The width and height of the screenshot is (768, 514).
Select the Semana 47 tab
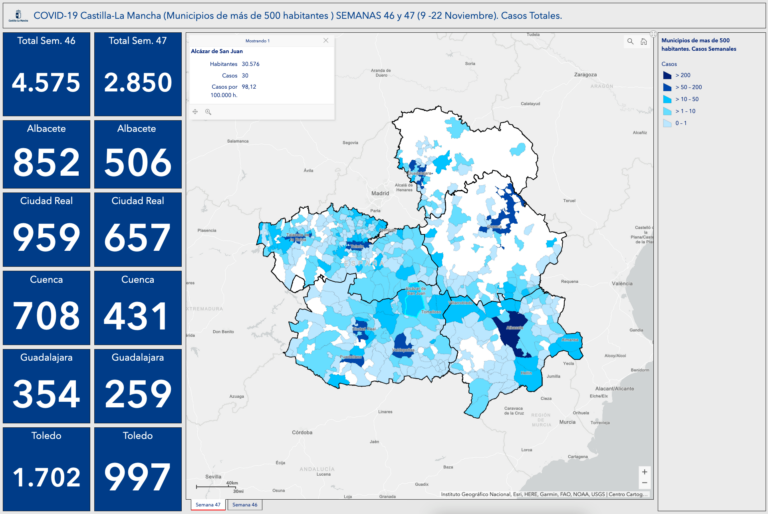tap(208, 506)
